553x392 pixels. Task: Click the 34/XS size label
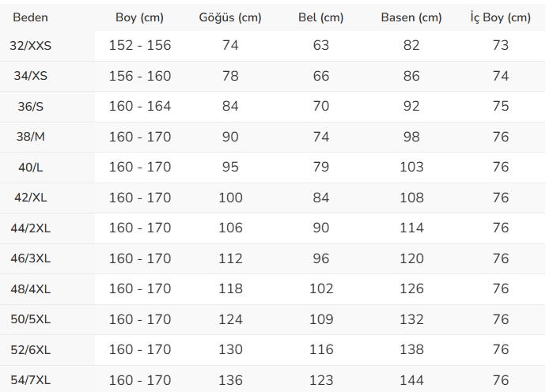click(x=31, y=76)
